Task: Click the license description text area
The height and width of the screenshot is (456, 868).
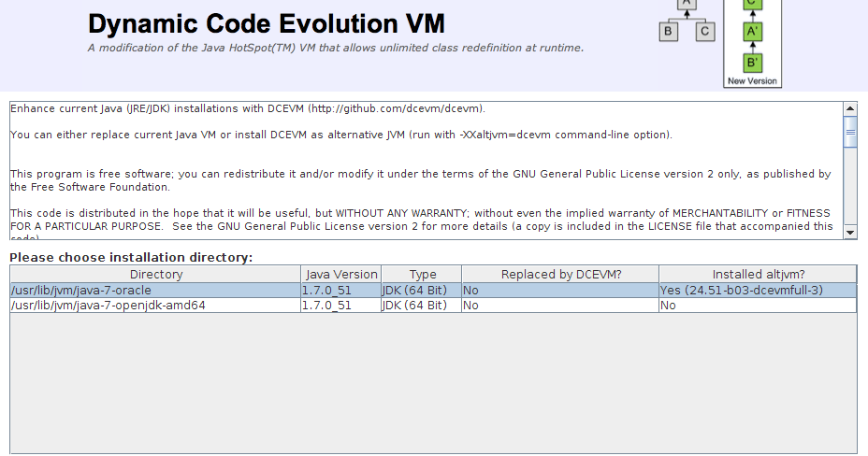Action: tap(427, 171)
